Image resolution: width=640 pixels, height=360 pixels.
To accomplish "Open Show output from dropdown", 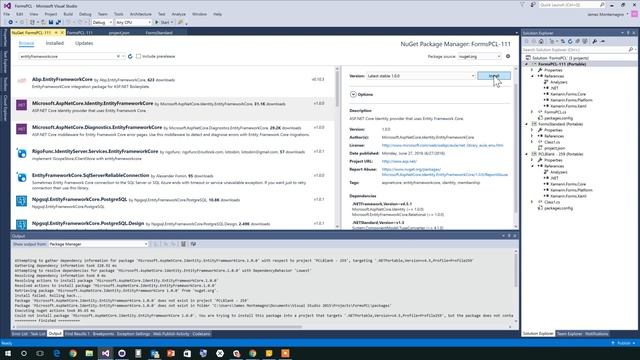I will click(x=98, y=244).
